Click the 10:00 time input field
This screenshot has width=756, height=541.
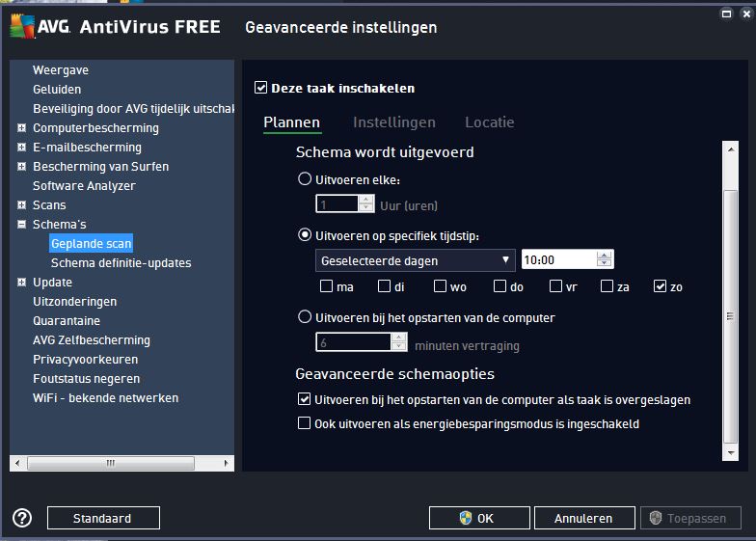pyautogui.click(x=559, y=260)
